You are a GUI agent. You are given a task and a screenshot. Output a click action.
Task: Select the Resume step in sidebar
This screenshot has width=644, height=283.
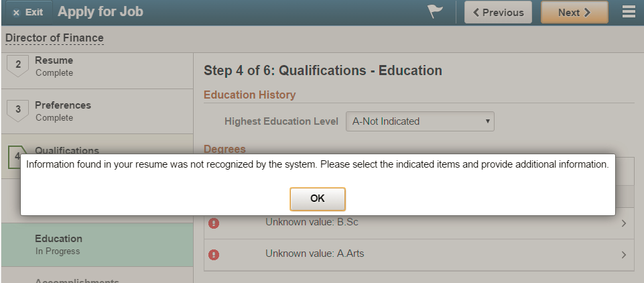(x=97, y=66)
